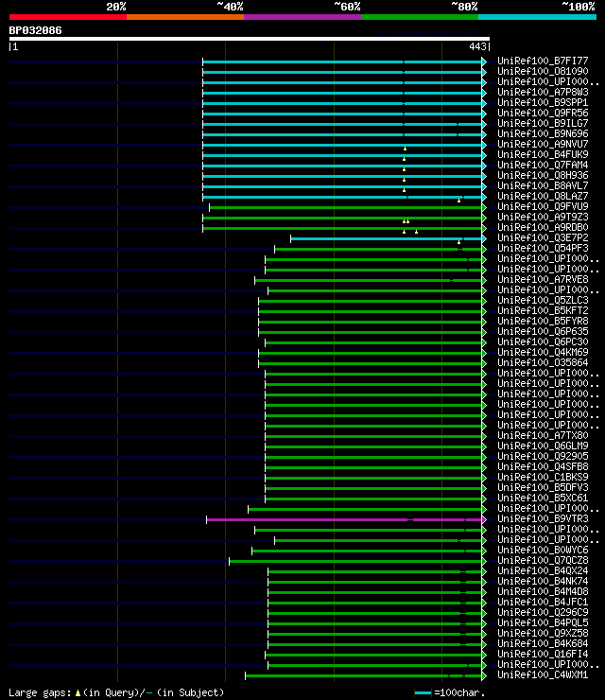The width and height of the screenshot is (605, 700).
Task: Click the red 20% identity legend segment
Action: tap(68, 17)
